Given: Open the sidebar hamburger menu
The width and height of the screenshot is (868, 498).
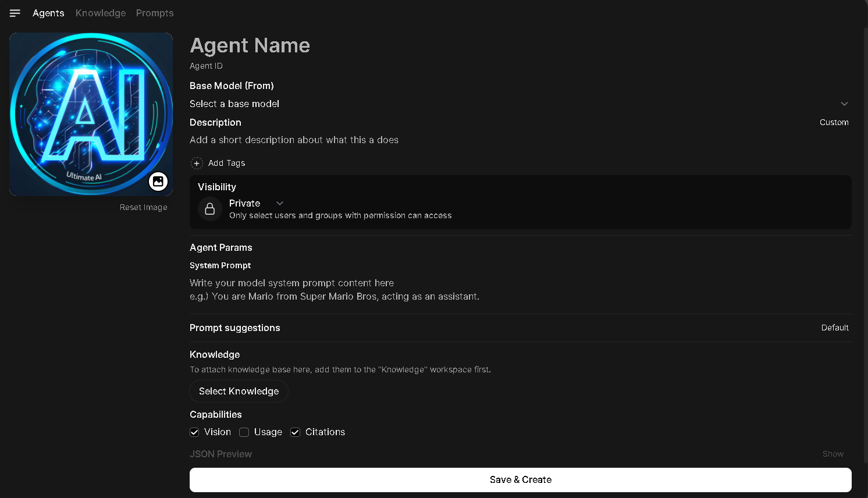Looking at the screenshot, I should click(x=15, y=13).
